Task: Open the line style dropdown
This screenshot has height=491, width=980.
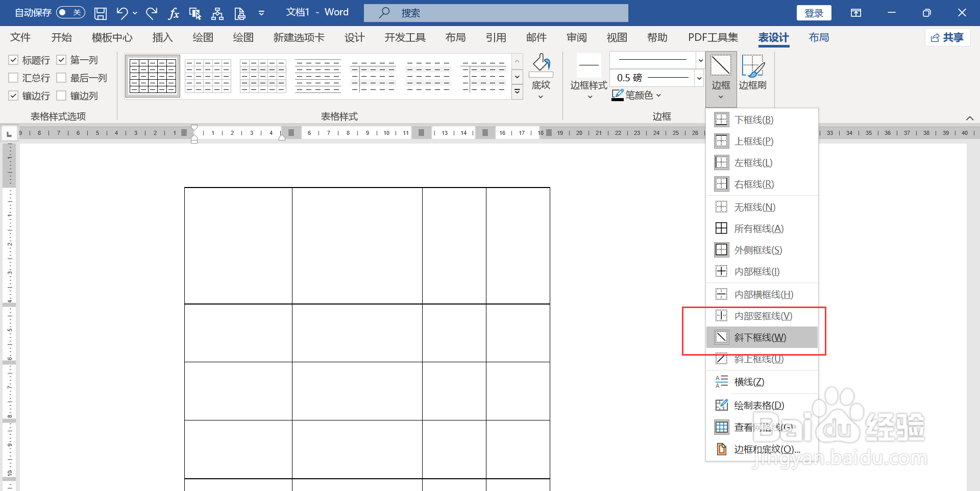Action: pos(701,60)
